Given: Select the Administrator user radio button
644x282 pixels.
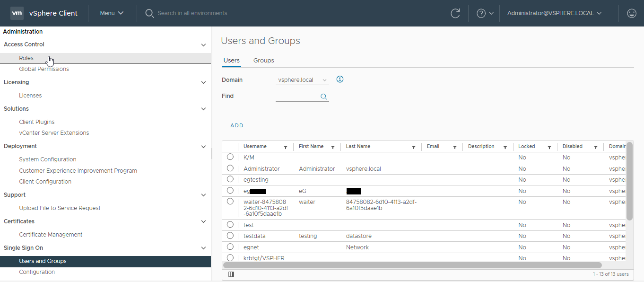Looking at the screenshot, I should coord(230,168).
